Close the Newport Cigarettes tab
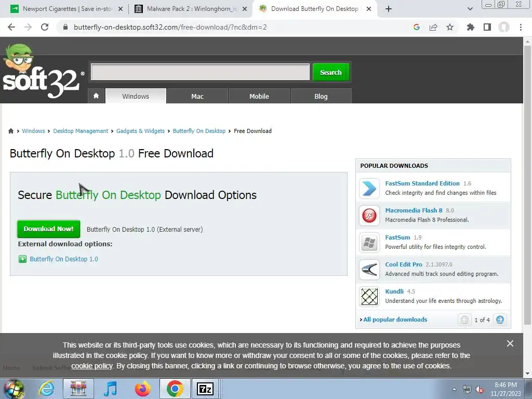Image resolution: width=532 pixels, height=399 pixels. (x=121, y=9)
